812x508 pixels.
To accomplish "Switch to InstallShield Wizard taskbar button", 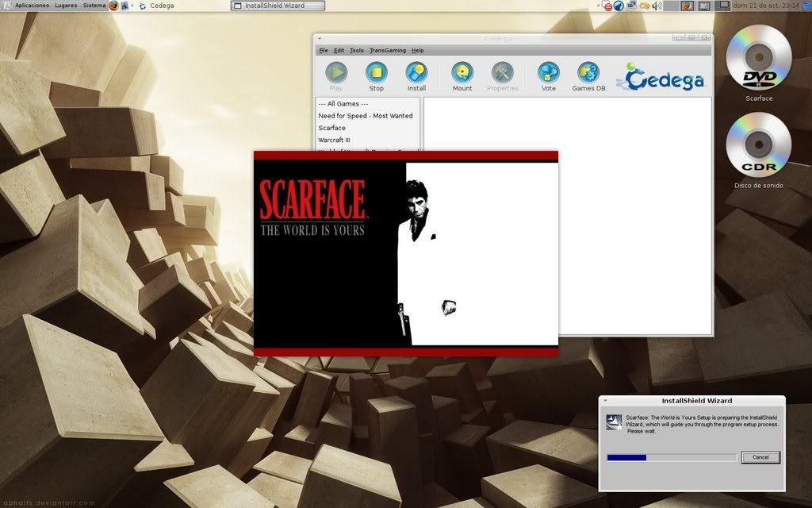I will pyautogui.click(x=278, y=6).
